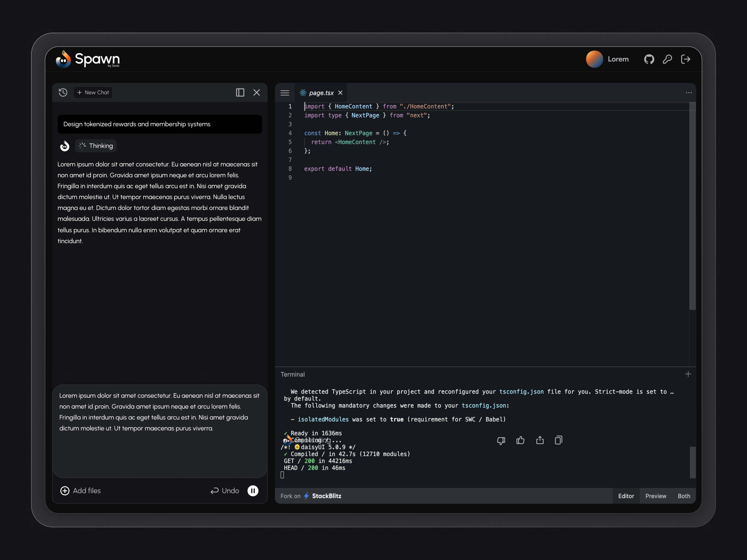Select the page.tsx editor tab
This screenshot has height=560, width=747.
click(x=321, y=93)
